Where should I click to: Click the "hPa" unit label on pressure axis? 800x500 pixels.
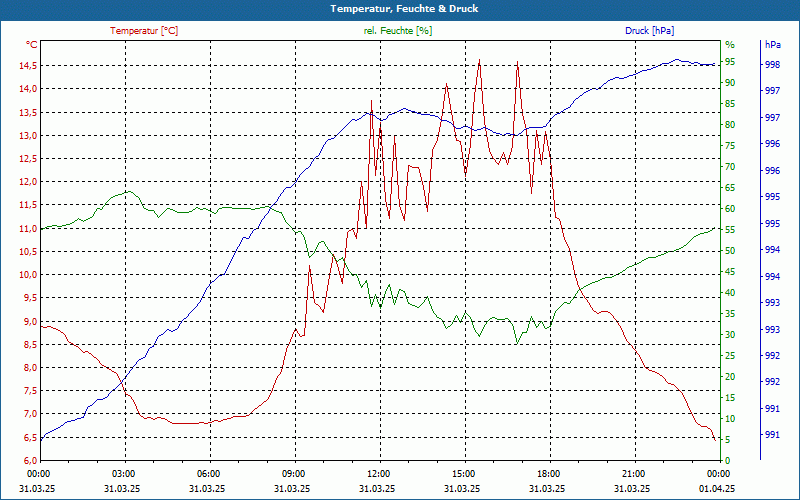point(772,45)
